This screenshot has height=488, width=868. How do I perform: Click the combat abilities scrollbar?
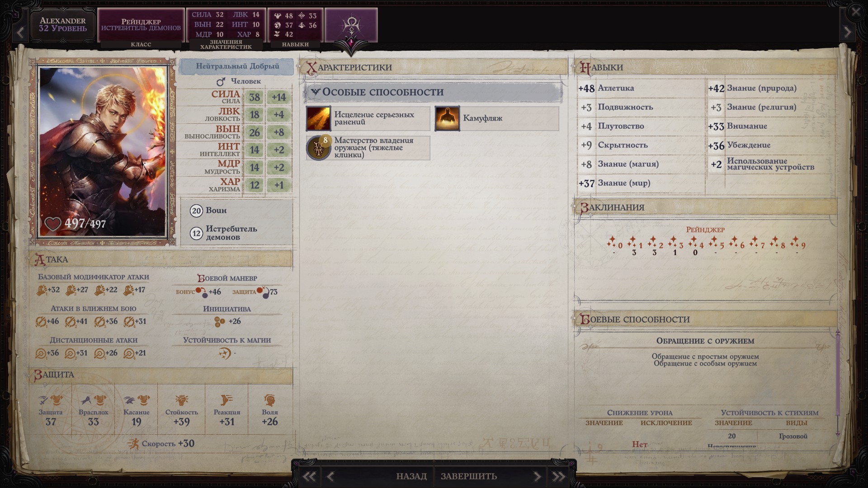tap(837, 382)
